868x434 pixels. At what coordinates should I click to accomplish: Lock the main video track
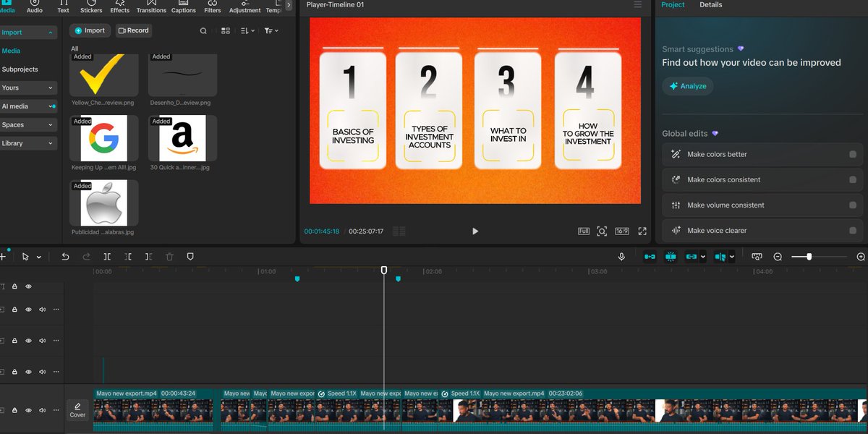pos(14,410)
